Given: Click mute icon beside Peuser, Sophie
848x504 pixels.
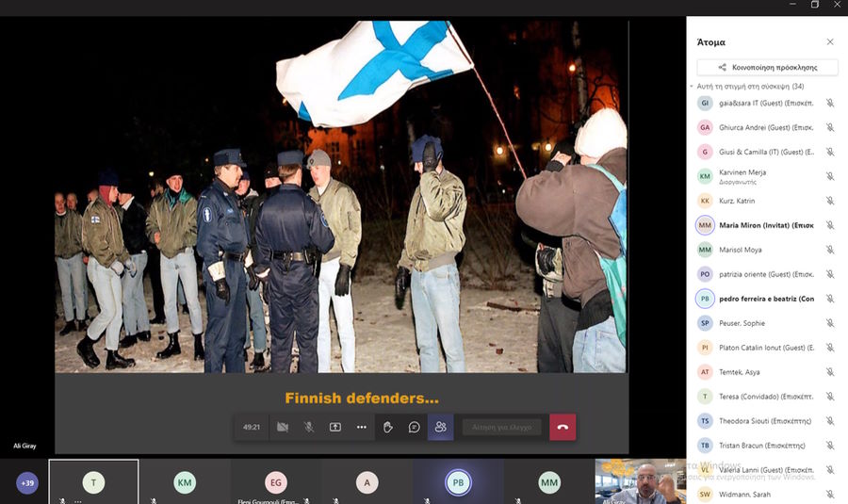Looking at the screenshot, I should 830,323.
